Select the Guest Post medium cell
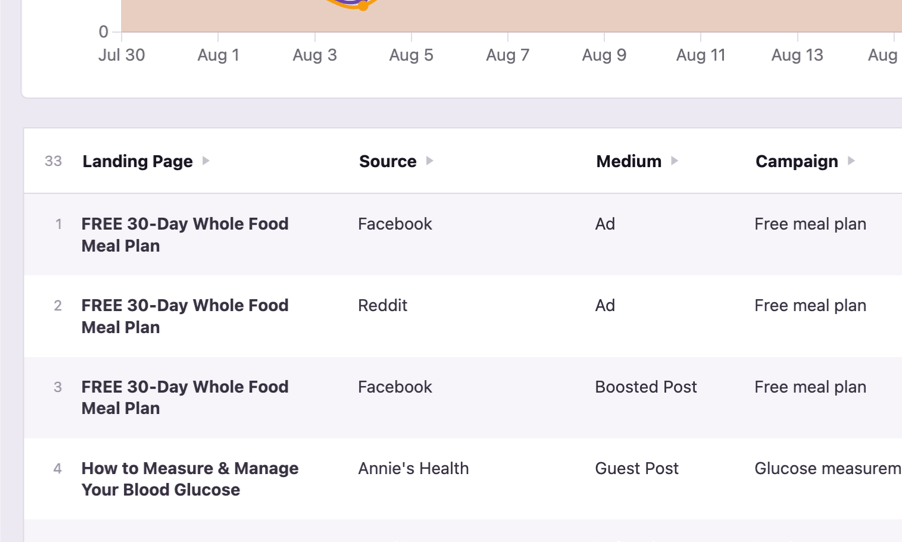This screenshot has width=902, height=542. tap(636, 468)
